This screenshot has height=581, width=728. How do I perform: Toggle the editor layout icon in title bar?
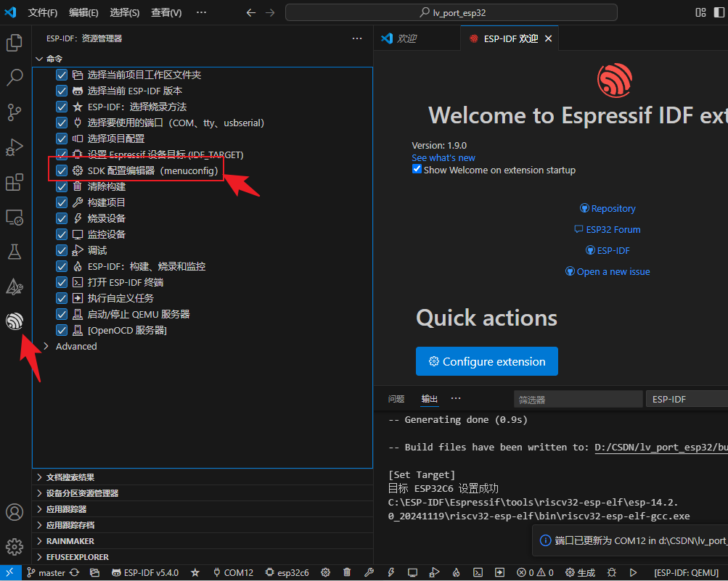coord(700,12)
